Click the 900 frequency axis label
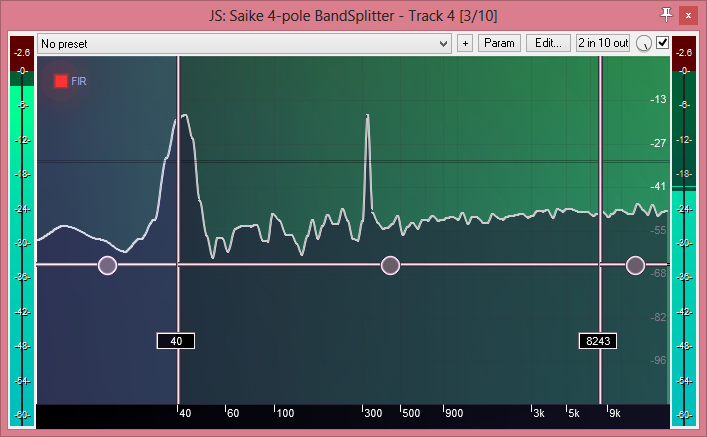Image resolution: width=707 pixels, height=437 pixels. (x=454, y=413)
